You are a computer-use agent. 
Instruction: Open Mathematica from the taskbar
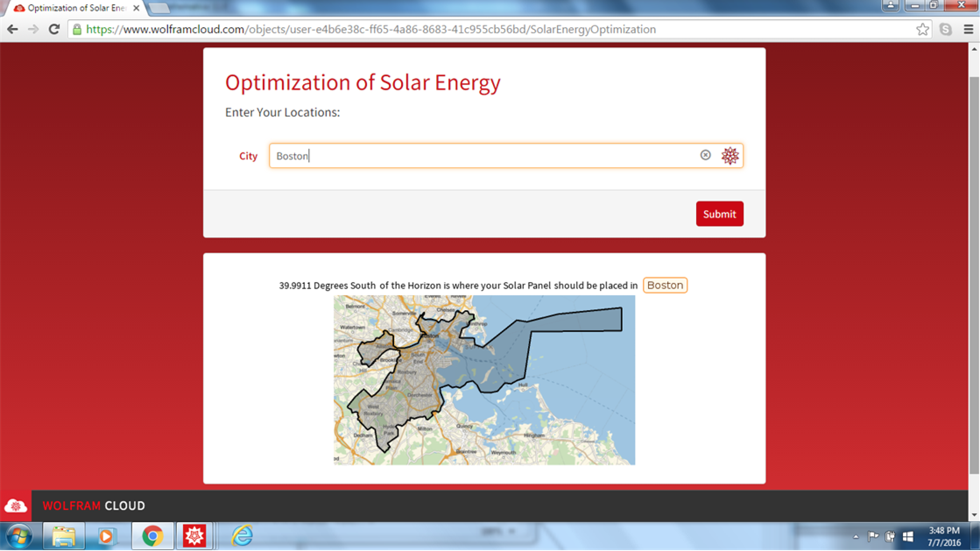[x=194, y=536]
